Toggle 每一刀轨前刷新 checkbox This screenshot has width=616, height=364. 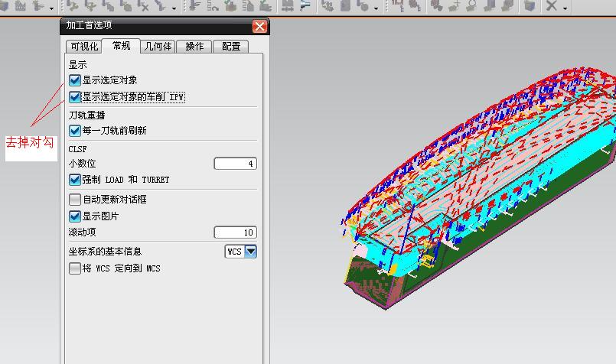coord(75,130)
